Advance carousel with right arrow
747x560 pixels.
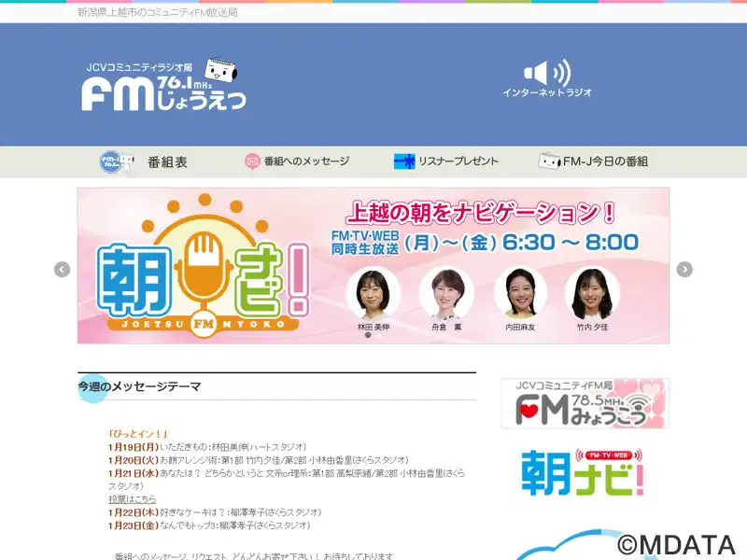pos(684,270)
